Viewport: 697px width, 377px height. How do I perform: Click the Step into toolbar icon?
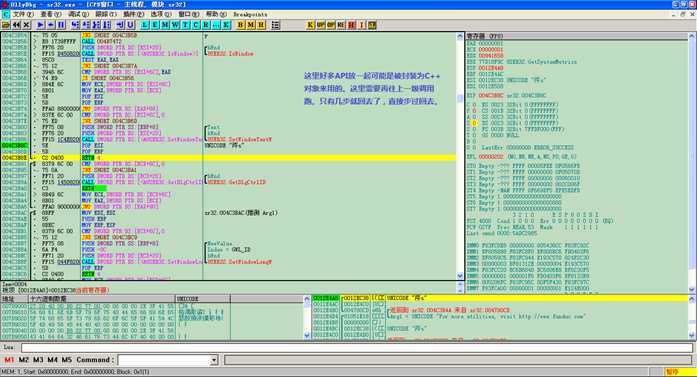[x=75, y=25]
